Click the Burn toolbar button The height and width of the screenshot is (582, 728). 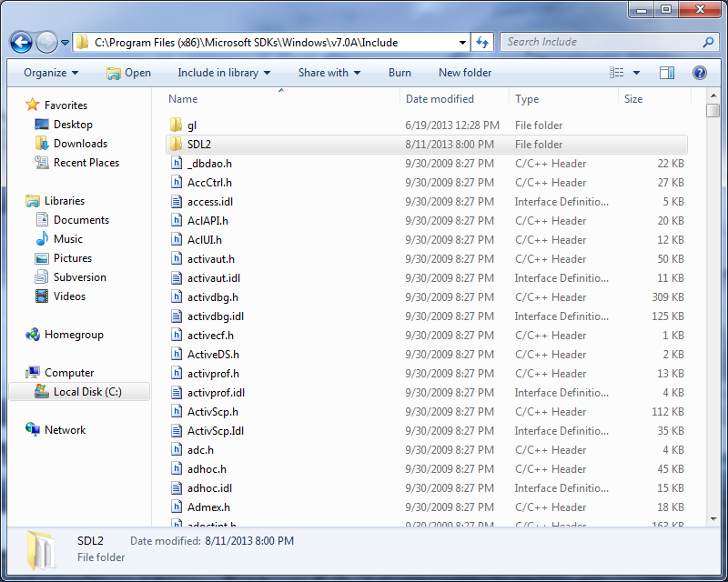(399, 73)
